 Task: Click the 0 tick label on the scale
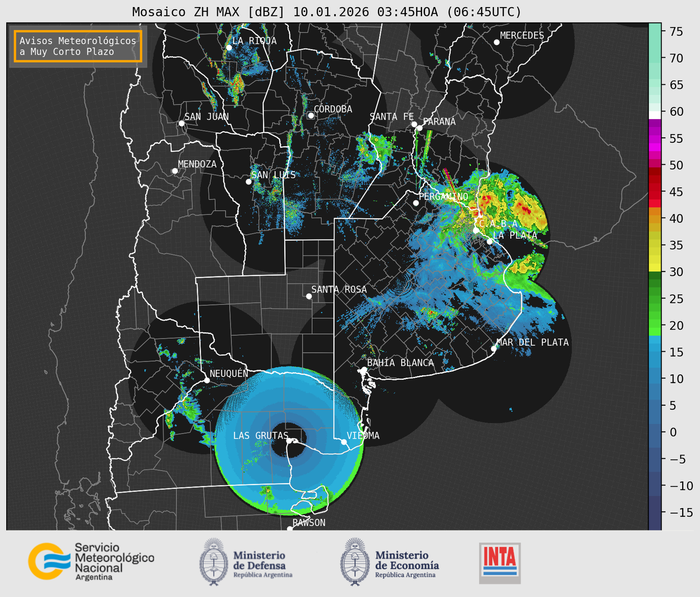point(673,432)
